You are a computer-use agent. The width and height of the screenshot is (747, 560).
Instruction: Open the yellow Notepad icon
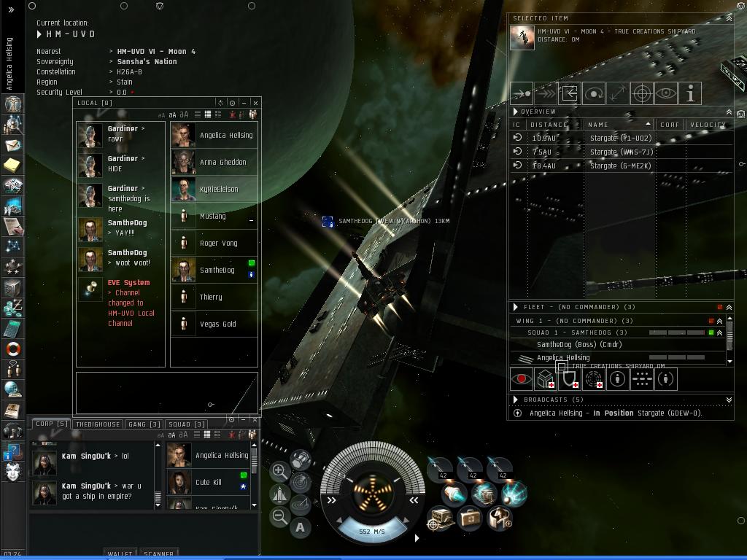(x=13, y=165)
